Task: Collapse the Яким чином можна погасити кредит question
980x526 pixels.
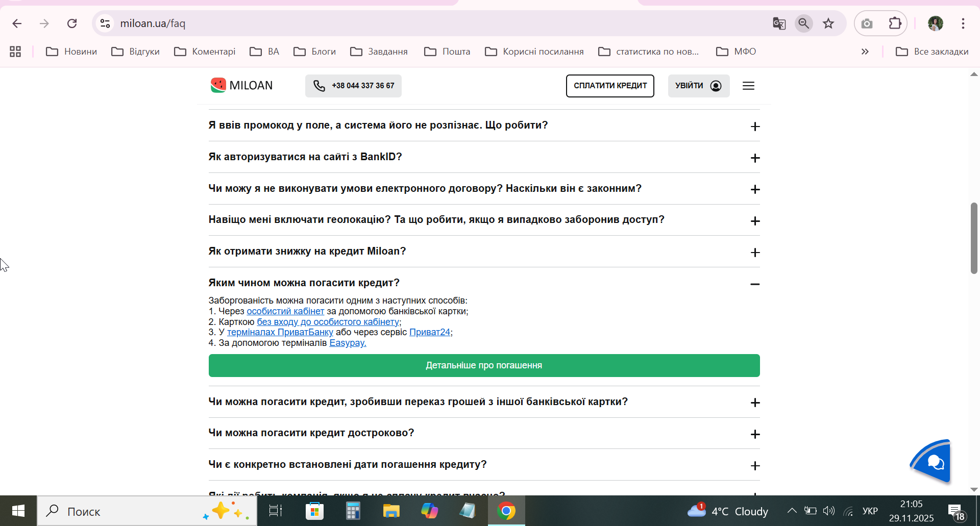Action: [484, 283]
